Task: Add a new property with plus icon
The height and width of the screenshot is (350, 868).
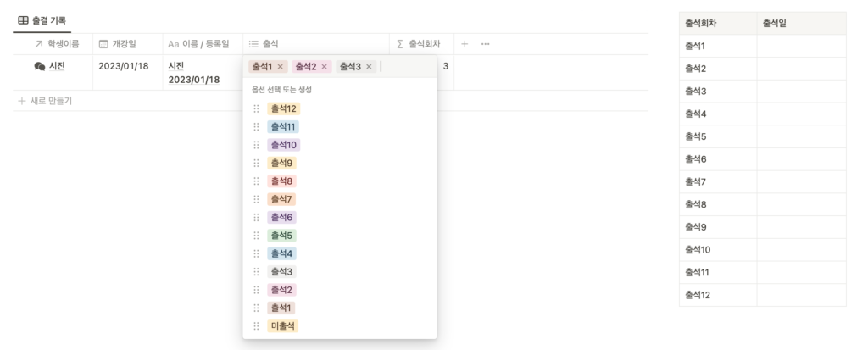Action: (x=465, y=44)
